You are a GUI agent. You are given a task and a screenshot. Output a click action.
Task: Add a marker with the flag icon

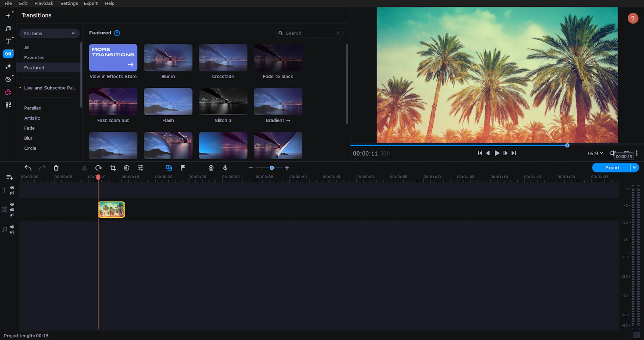pos(183,168)
